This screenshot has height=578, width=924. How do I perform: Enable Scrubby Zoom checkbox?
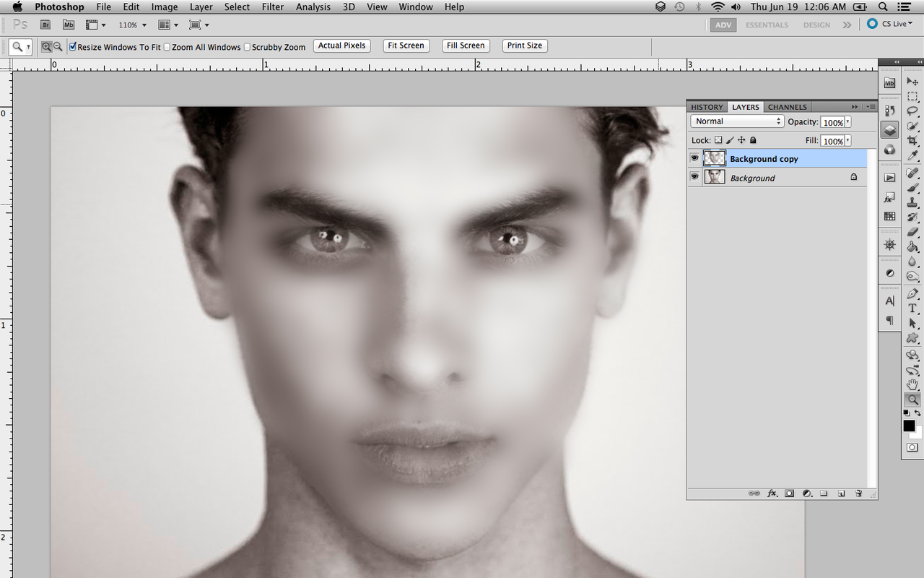point(247,47)
